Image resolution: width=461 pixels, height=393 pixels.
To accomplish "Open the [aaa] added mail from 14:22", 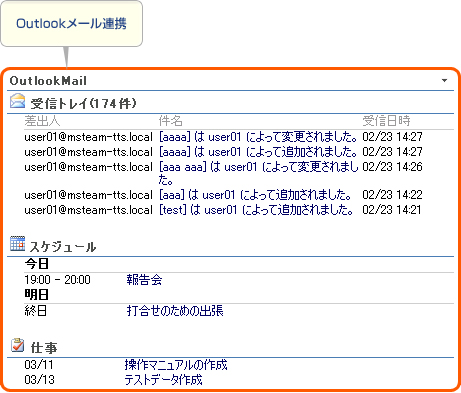I will tap(255, 195).
